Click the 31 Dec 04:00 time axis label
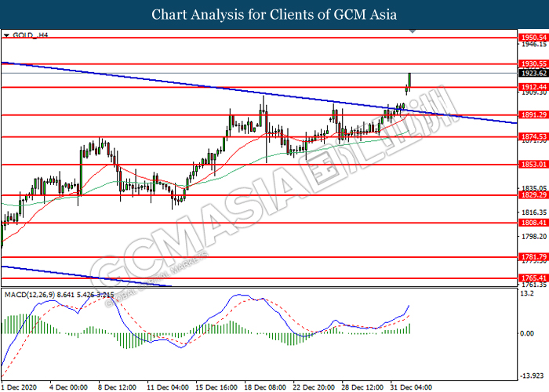 click(x=412, y=387)
